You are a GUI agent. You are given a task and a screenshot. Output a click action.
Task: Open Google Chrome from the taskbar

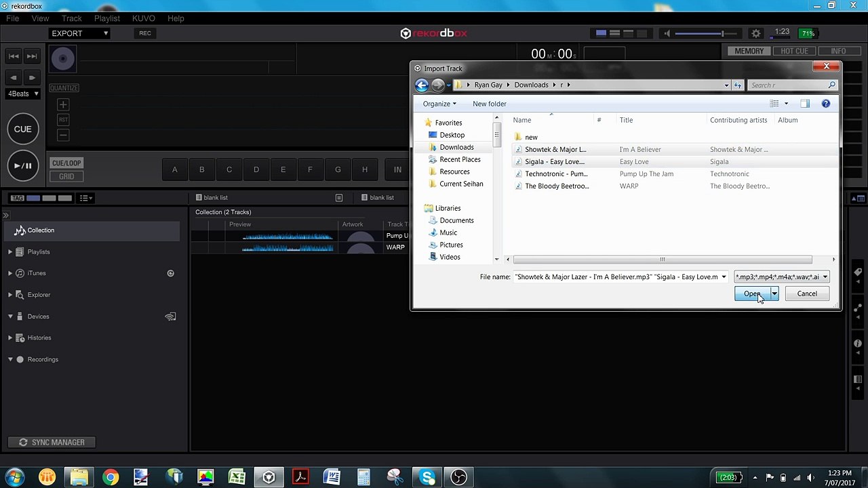110,477
